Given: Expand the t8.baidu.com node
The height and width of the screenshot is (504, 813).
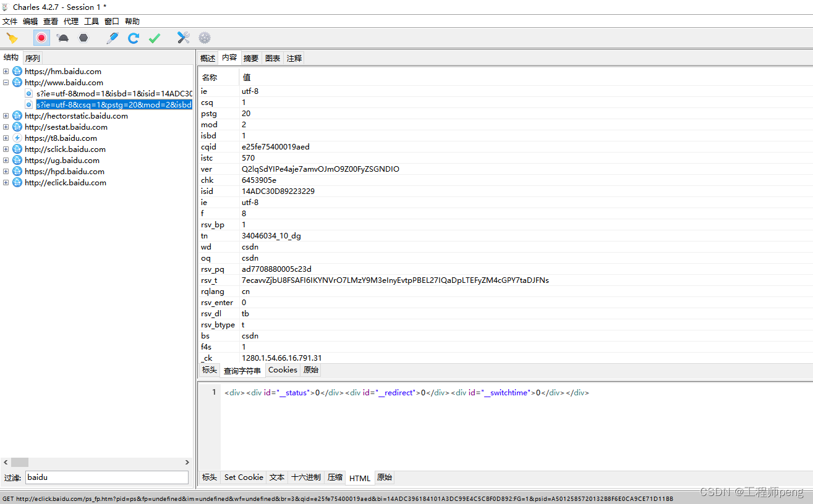Looking at the screenshot, I should [6, 138].
